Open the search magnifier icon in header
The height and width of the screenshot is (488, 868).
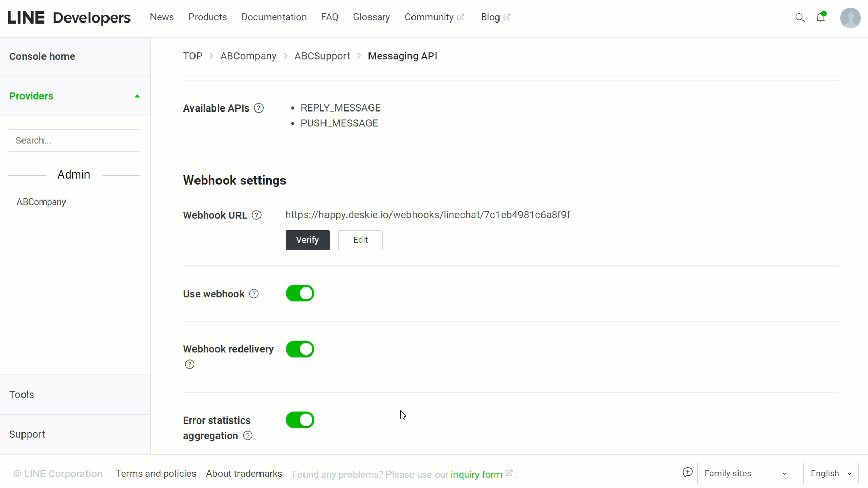(x=799, y=18)
